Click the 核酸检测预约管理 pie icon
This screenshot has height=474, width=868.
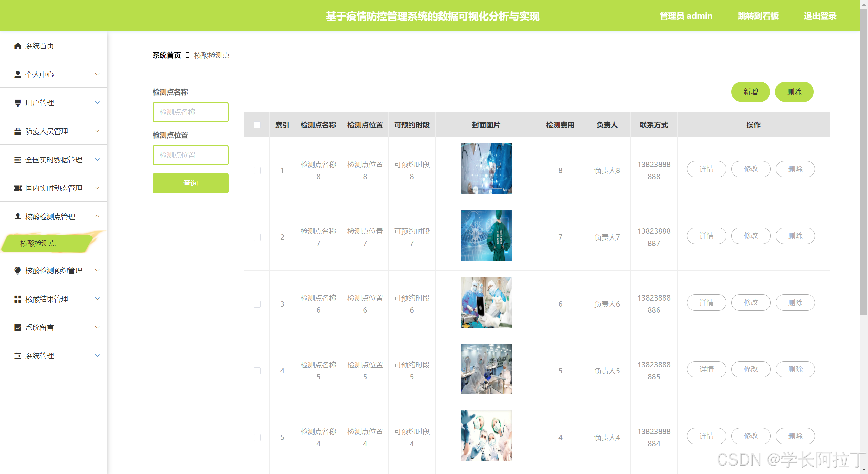18,270
